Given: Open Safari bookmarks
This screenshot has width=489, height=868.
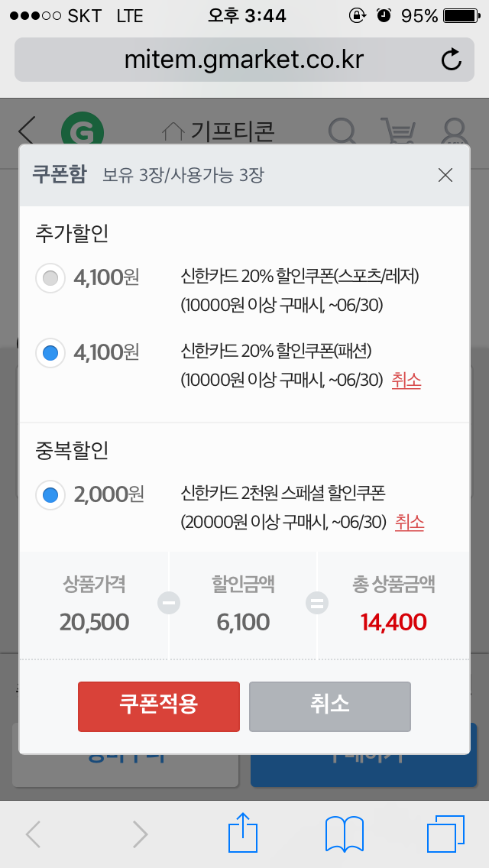Looking at the screenshot, I should [x=345, y=834].
